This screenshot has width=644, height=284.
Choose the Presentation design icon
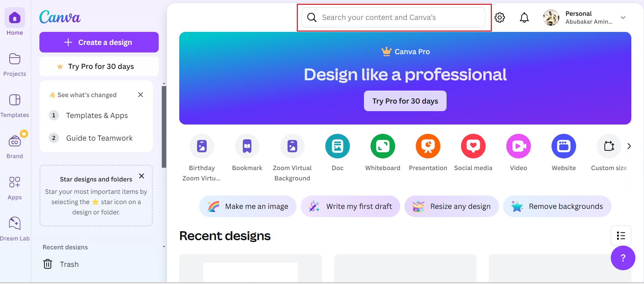pos(428,146)
